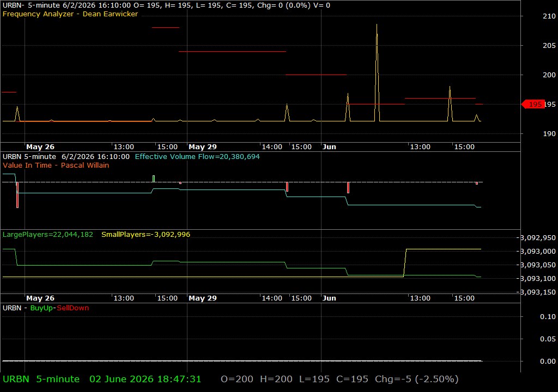Click the L=195 value in the status bar

pos(314,379)
